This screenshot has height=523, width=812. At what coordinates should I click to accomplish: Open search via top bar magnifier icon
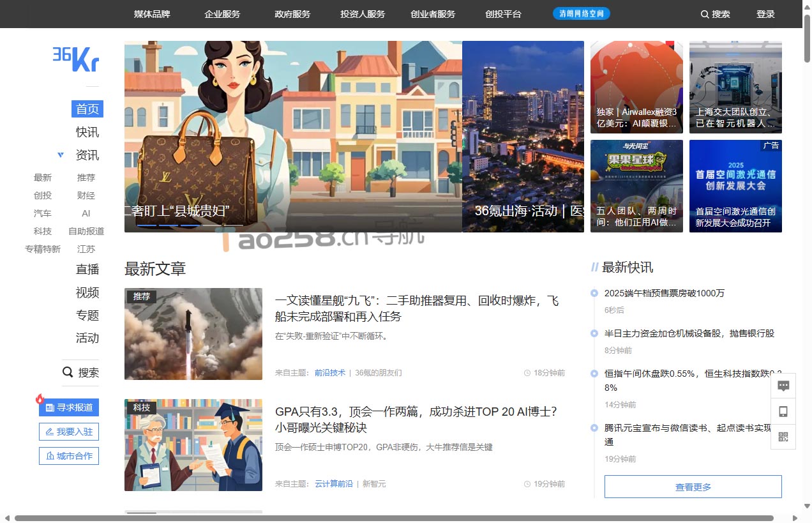pyautogui.click(x=705, y=14)
